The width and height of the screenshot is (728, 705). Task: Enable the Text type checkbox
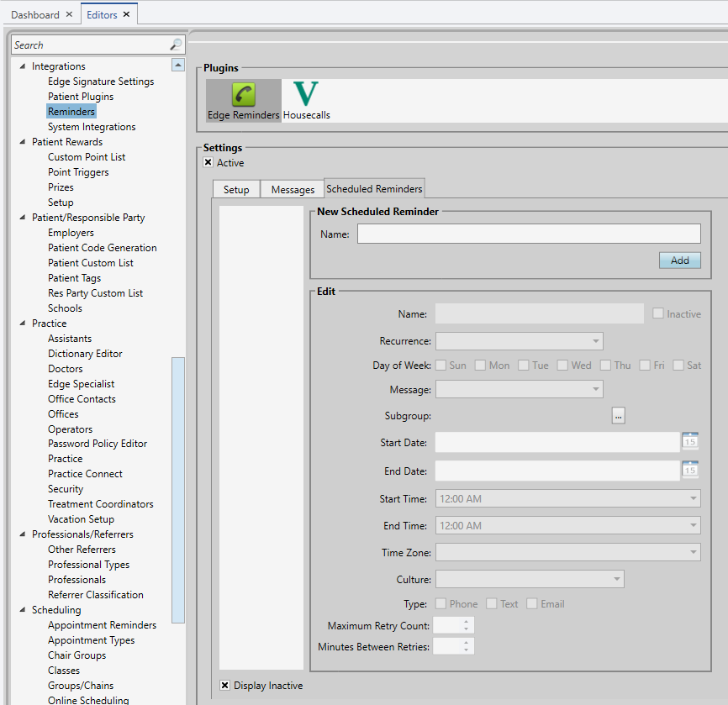click(491, 603)
